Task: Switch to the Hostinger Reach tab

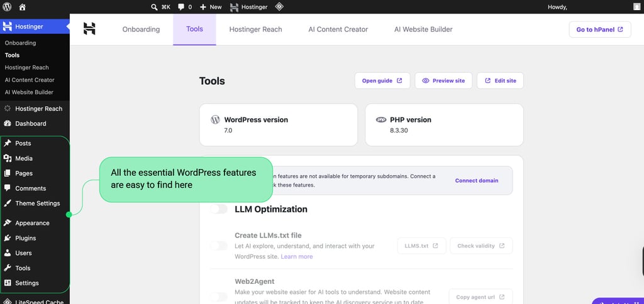Action: [255, 30]
